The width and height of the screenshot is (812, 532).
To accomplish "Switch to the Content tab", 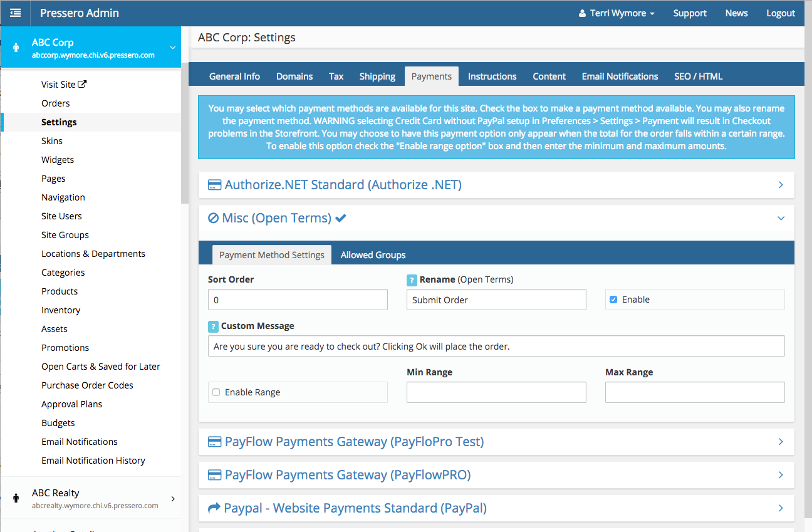I will [x=549, y=76].
